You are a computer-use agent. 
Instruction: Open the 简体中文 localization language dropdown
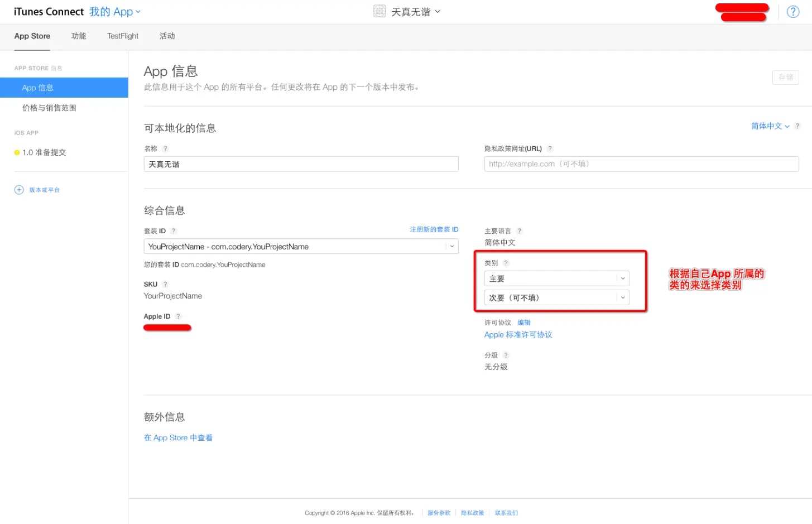(x=770, y=126)
